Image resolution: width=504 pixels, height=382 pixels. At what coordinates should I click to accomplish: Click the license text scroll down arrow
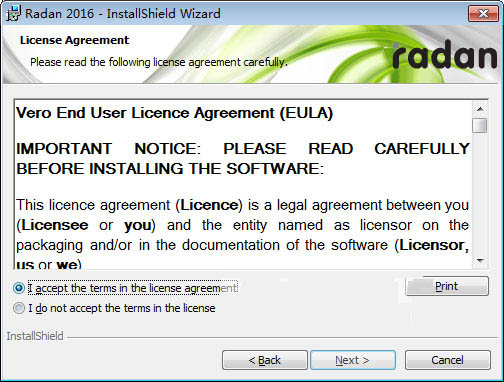tap(480, 260)
